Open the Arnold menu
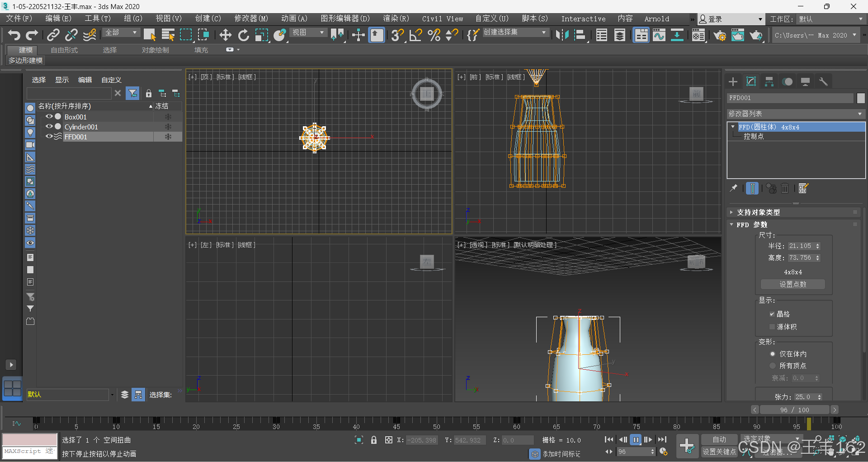The image size is (868, 462). (656, 19)
